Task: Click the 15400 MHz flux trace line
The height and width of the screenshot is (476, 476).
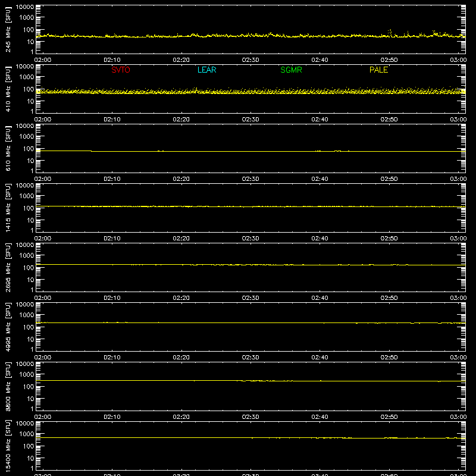Action: click(x=250, y=438)
